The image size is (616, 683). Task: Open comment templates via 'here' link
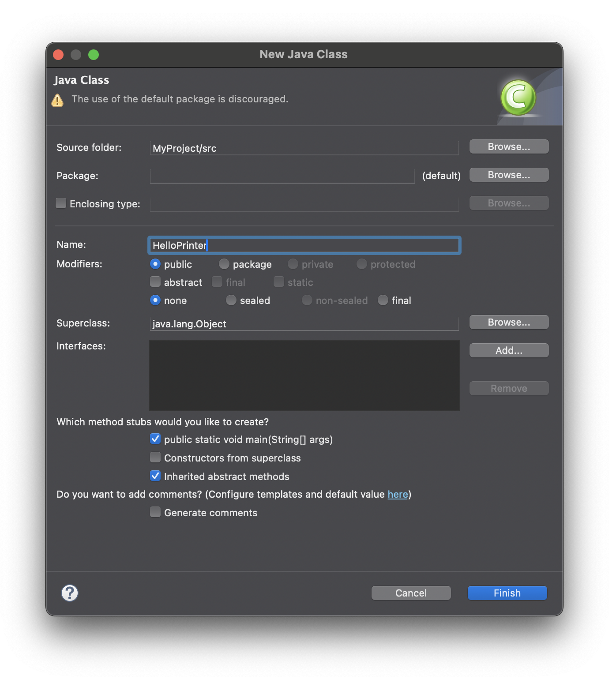[x=398, y=495]
